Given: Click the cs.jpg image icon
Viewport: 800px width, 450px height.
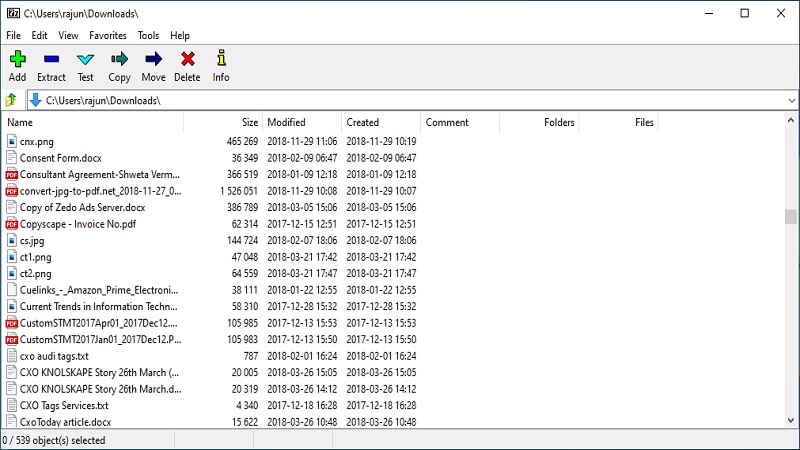Looking at the screenshot, I should (x=12, y=240).
